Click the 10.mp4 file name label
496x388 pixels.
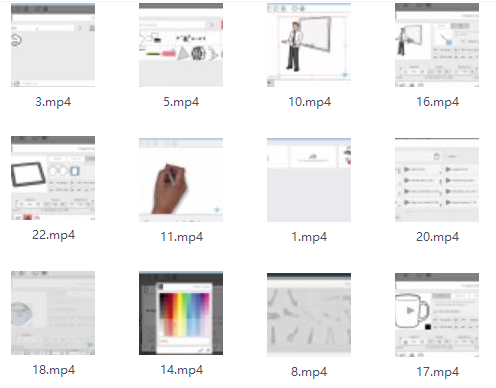click(310, 102)
